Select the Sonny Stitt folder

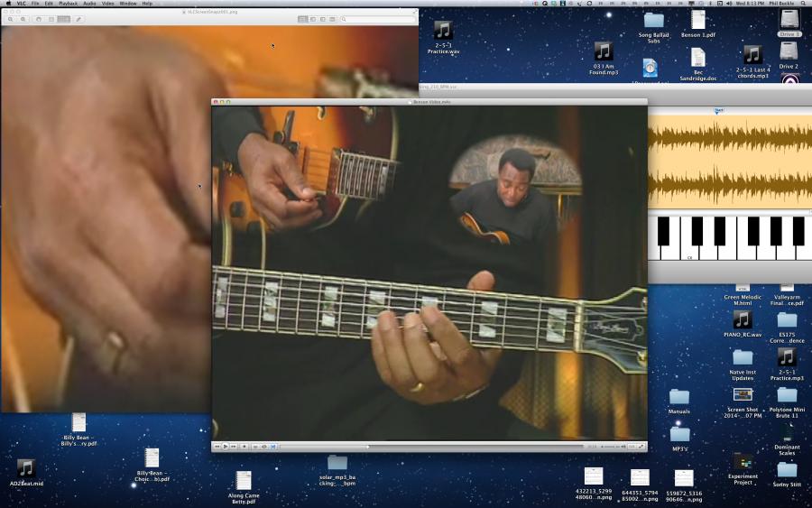(787, 474)
